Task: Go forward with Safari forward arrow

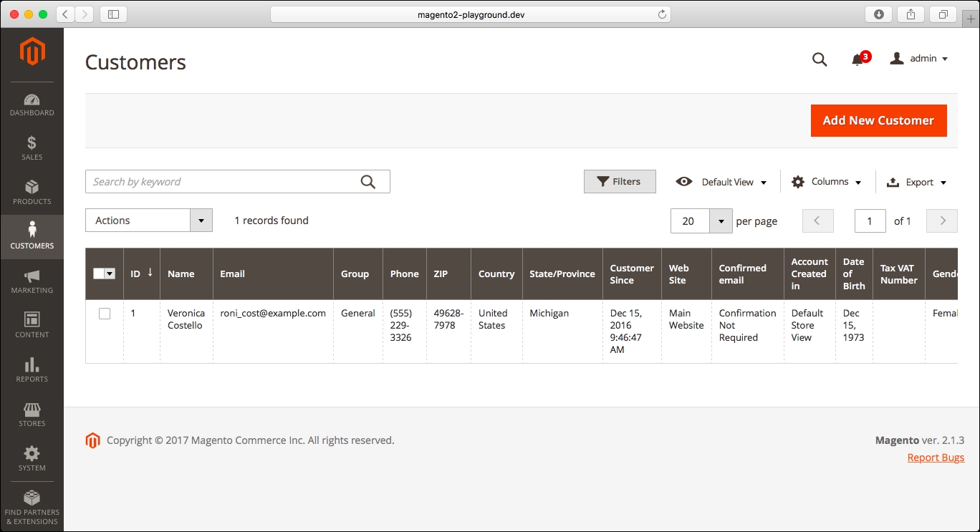Action: click(85, 14)
